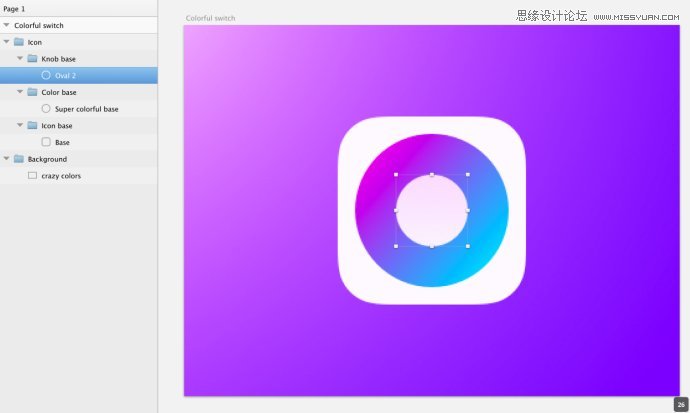Click the bottom-right selection handle of the oval
Viewport: 690px width, 413px height.
pyautogui.click(x=468, y=246)
